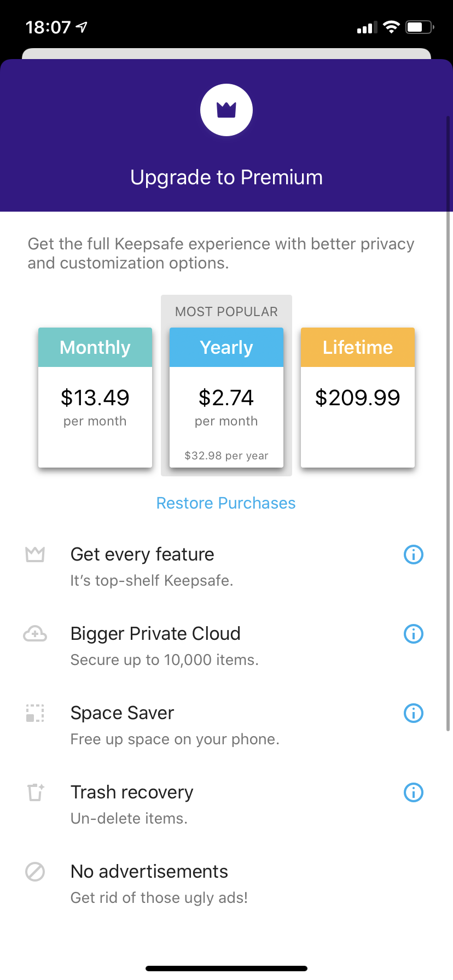Tap the Space Saver dashed square icon
The height and width of the screenshot is (980, 453).
coord(35,713)
